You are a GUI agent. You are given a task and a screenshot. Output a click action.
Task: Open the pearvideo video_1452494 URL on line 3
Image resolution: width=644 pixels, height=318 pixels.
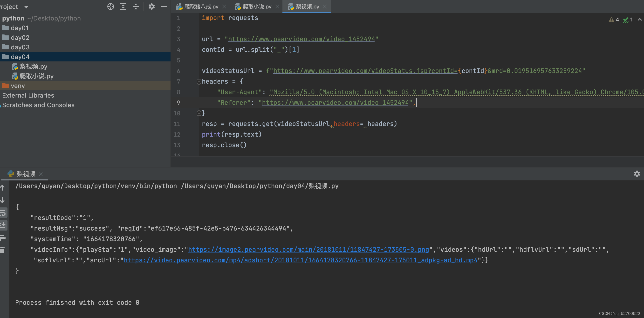pyautogui.click(x=301, y=39)
